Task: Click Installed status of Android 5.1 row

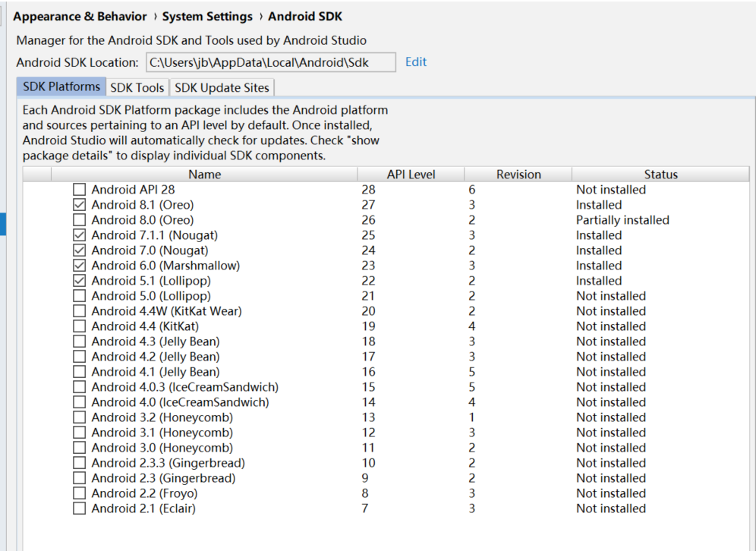Action: coord(599,281)
